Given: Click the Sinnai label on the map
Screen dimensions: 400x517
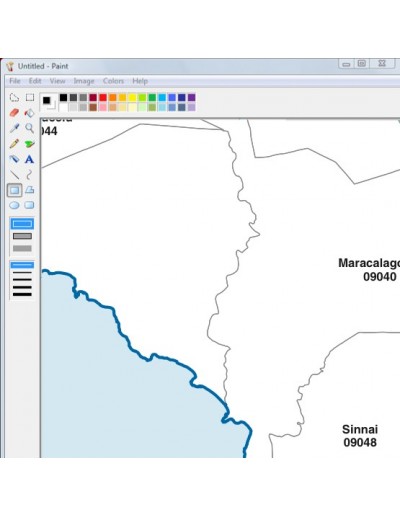Looking at the screenshot, I should tap(360, 429).
